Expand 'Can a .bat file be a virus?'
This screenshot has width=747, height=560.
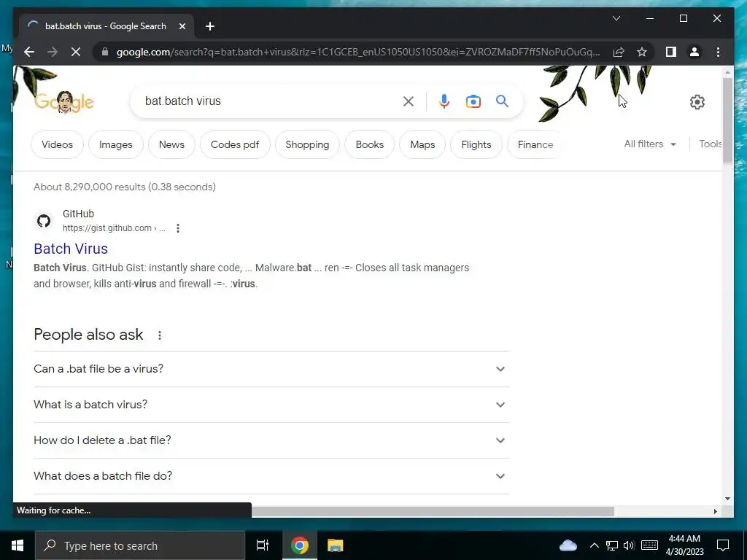[x=271, y=369]
